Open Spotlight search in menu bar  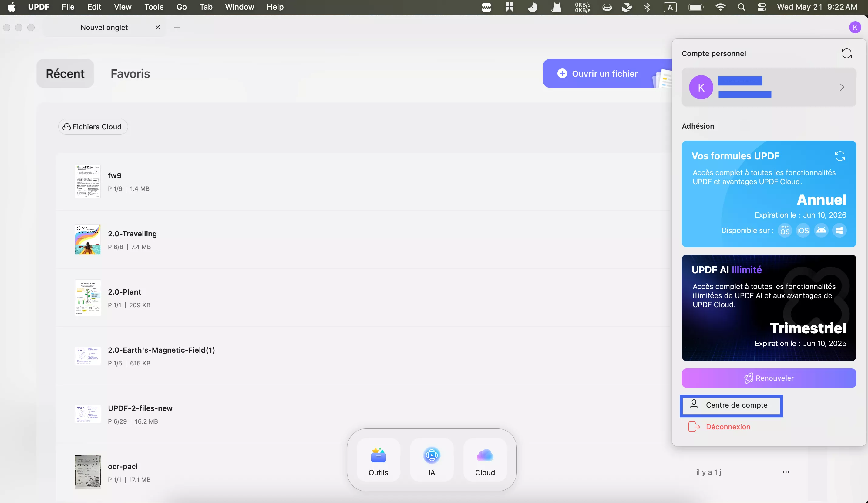pos(742,7)
